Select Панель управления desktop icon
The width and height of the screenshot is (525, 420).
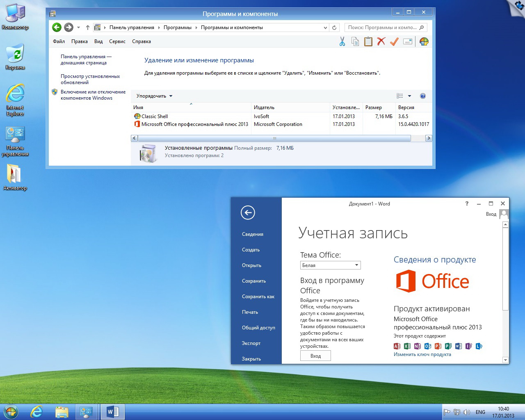click(x=15, y=142)
